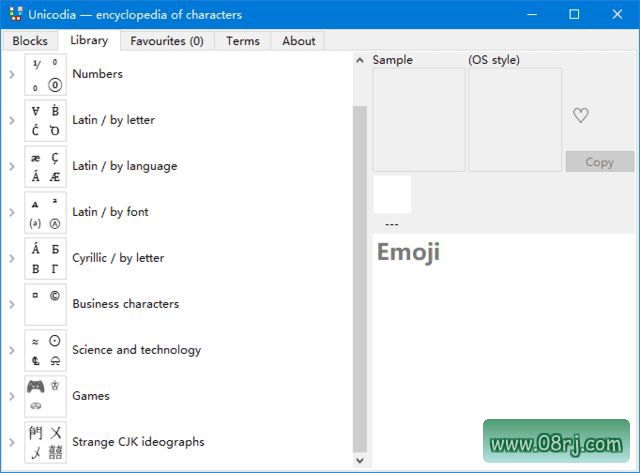Select the Latin / by font label
The image size is (640, 473).
[x=110, y=212]
